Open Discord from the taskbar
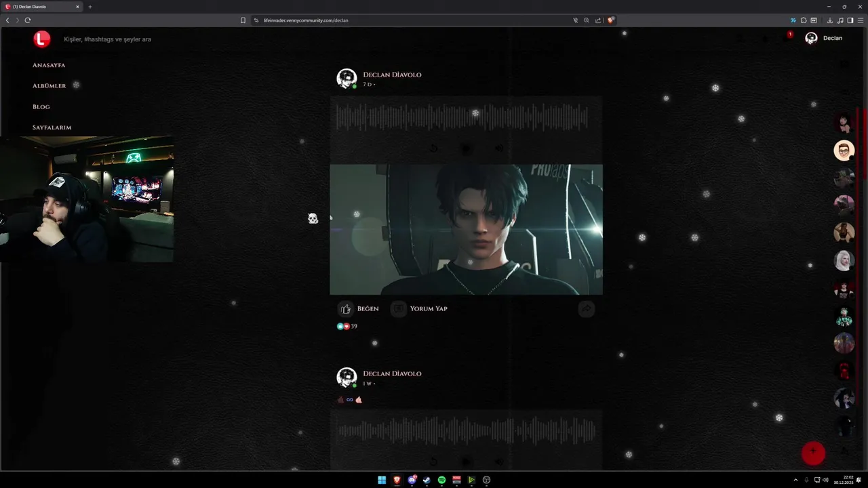This screenshot has height=488, width=868. click(x=412, y=480)
